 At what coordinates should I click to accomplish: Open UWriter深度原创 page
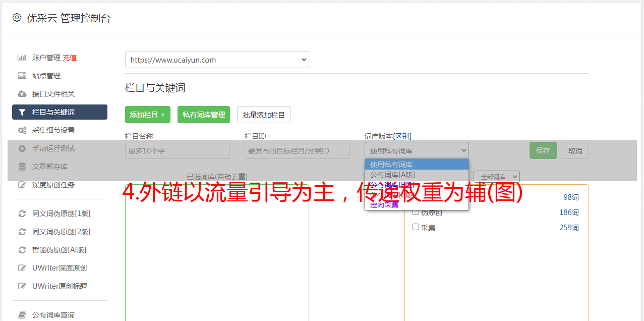tap(60, 268)
